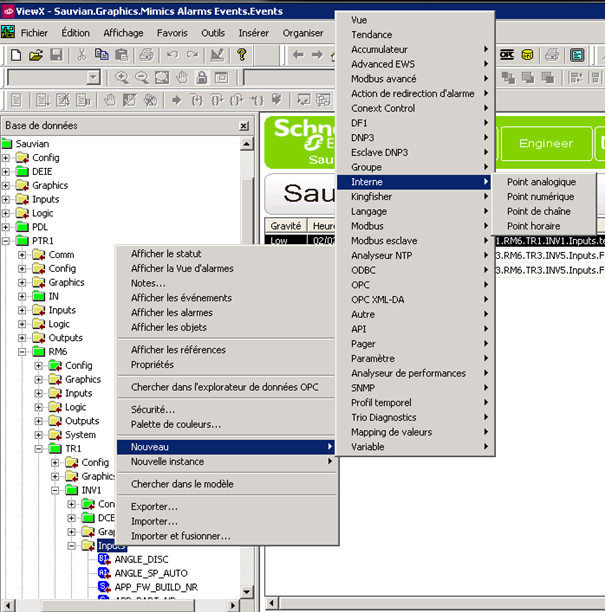Click the Open folder toolbar icon
This screenshot has height=612, width=606.
(x=36, y=54)
